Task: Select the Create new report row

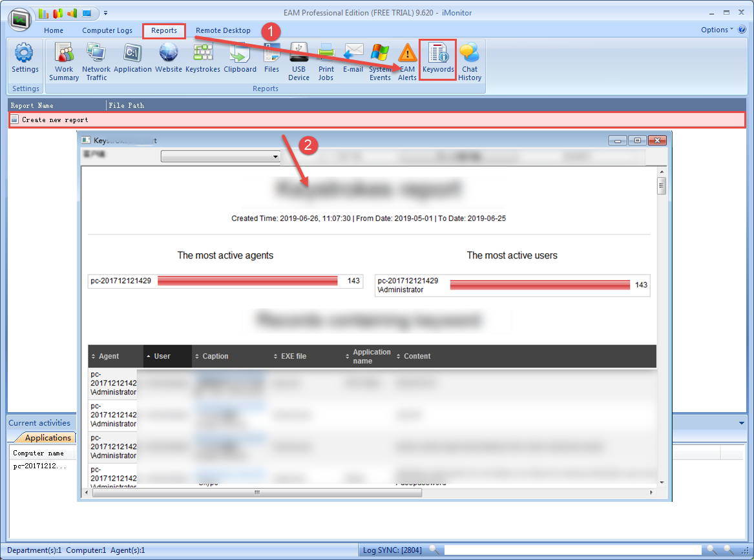Action: (x=377, y=119)
